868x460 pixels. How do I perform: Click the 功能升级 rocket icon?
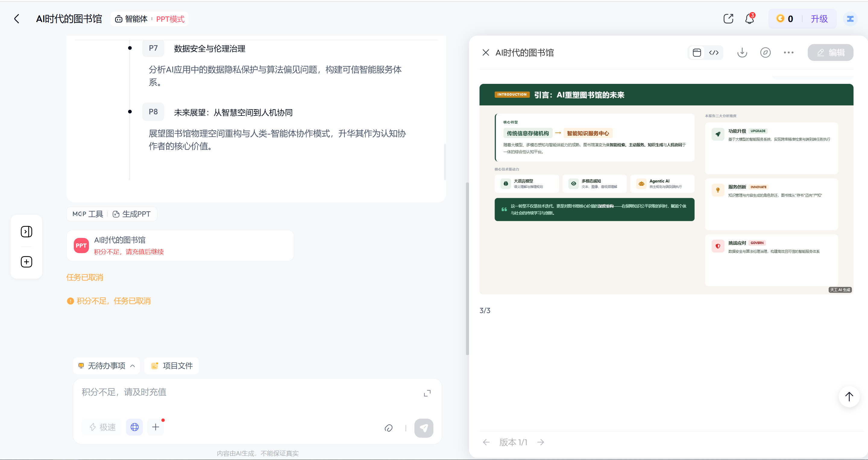pyautogui.click(x=718, y=134)
